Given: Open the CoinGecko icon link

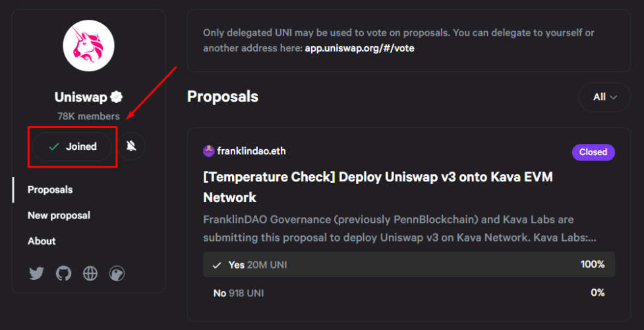Looking at the screenshot, I should point(117,273).
